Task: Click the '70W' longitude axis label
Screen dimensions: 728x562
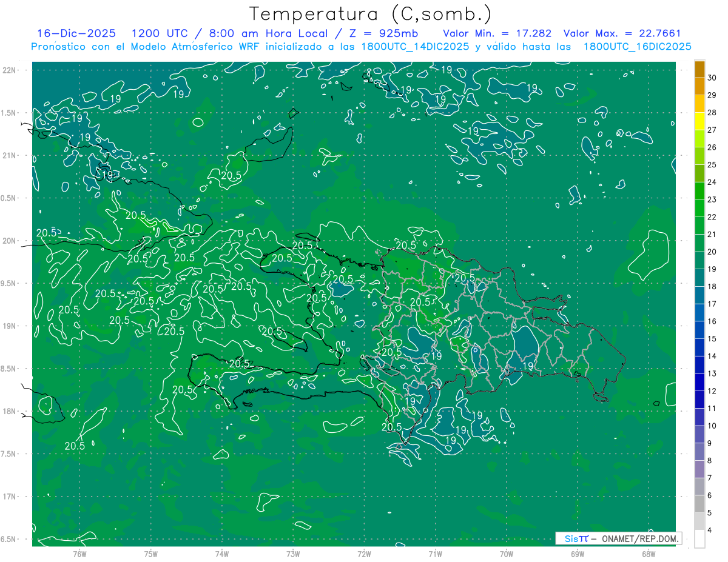Action: pos(507,555)
